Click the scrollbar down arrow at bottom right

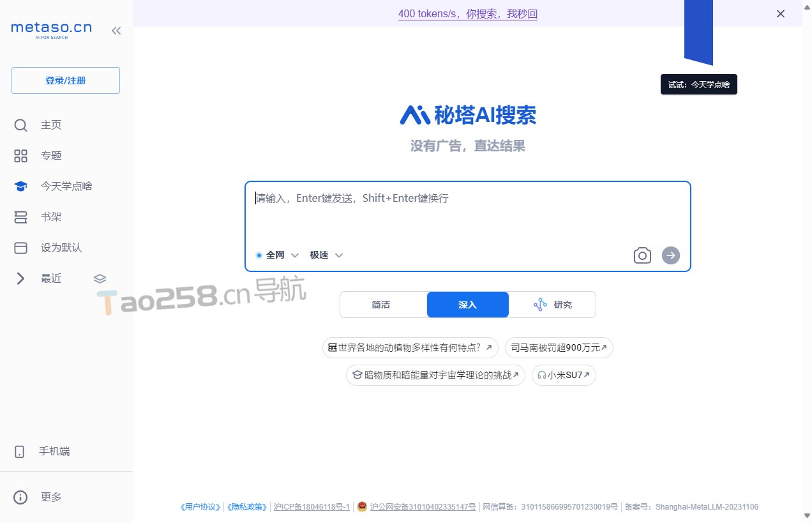click(x=807, y=516)
